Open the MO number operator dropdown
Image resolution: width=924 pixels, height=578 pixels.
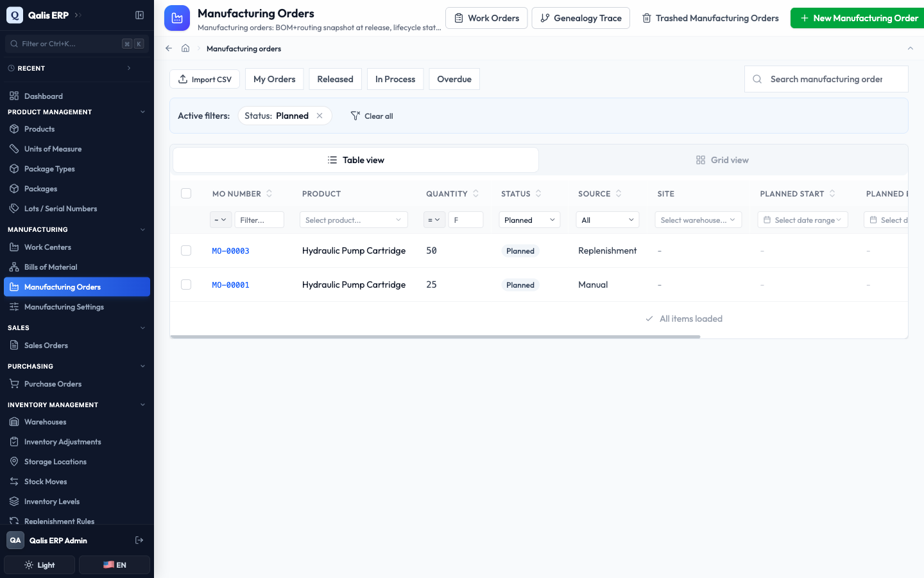(221, 220)
